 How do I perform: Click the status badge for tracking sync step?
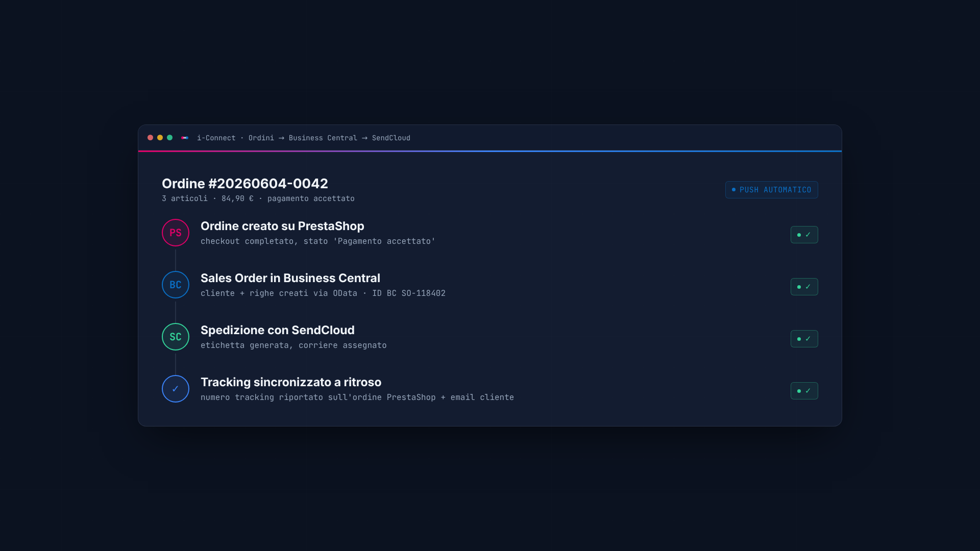804,391
